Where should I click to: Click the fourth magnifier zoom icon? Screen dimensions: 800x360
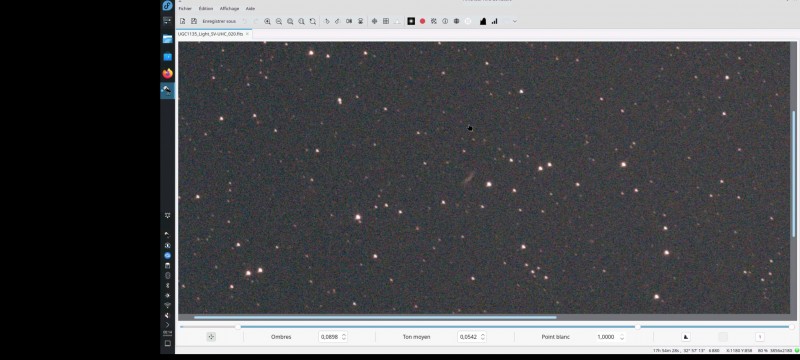(x=302, y=21)
